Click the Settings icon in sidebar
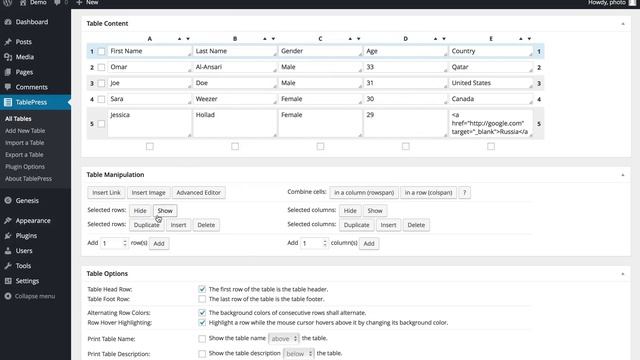The height and width of the screenshot is (360, 640). point(8,281)
